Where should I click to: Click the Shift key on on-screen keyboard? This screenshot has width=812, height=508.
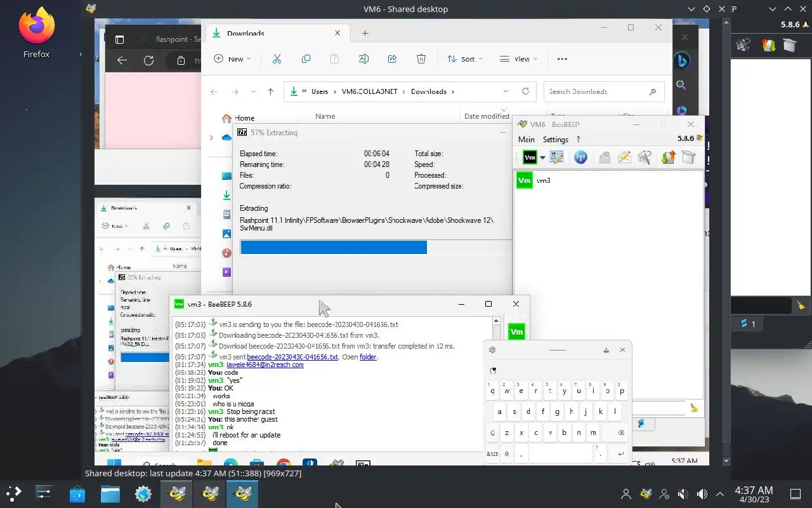coord(493,432)
